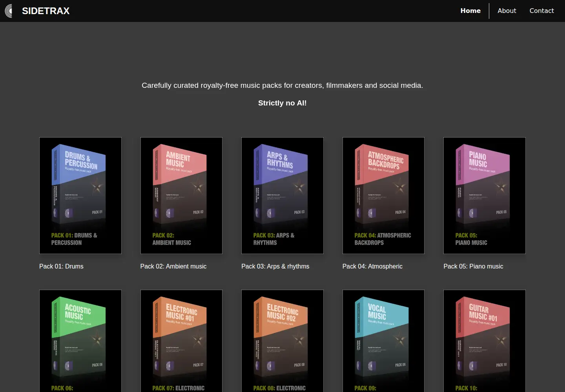Open the Acoustic Music pack cover
Viewport: 565px width, 392px height.
click(x=80, y=341)
